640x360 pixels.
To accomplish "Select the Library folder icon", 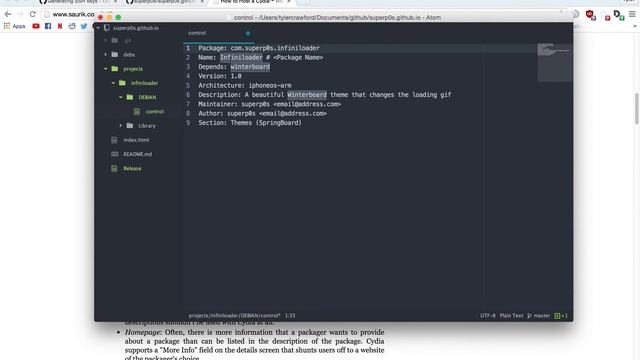I will click(x=130, y=126).
